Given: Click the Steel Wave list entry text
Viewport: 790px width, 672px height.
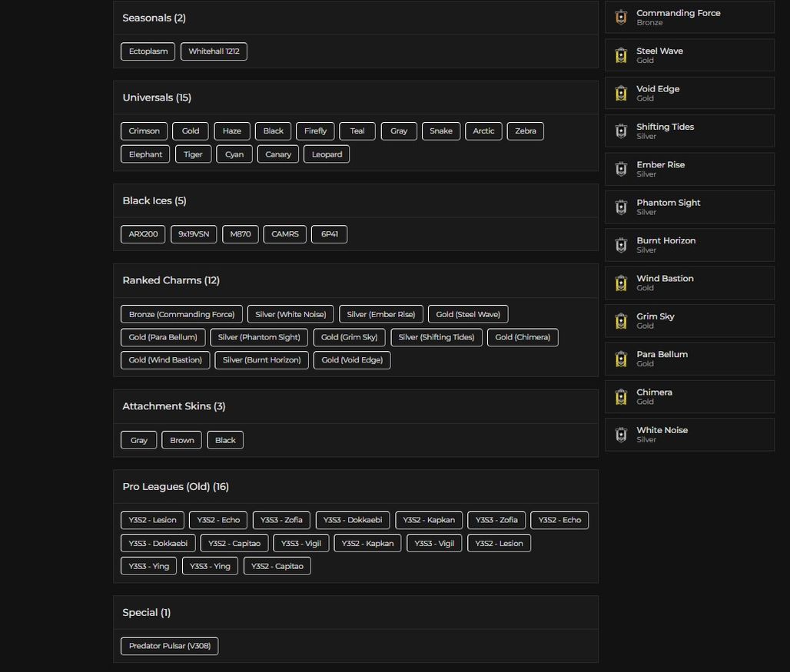Looking at the screenshot, I should coord(659,51).
